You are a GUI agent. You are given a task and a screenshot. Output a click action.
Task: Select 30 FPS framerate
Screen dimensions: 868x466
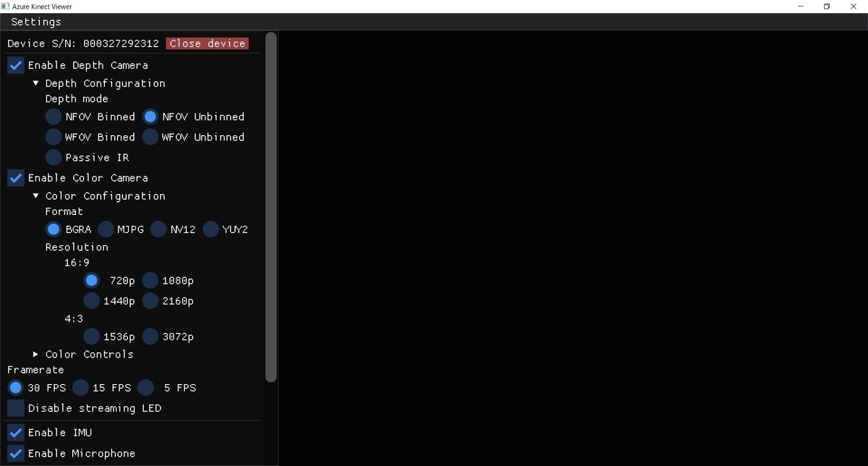click(16, 387)
